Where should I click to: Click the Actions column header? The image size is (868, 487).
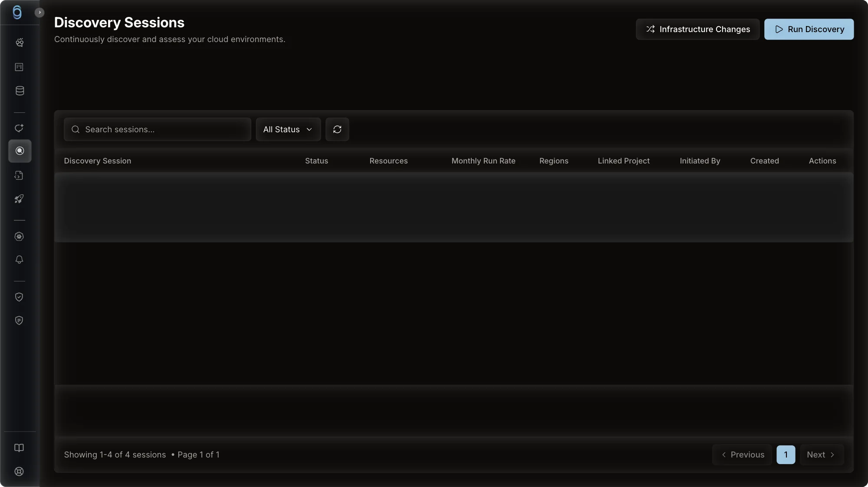[822, 161]
